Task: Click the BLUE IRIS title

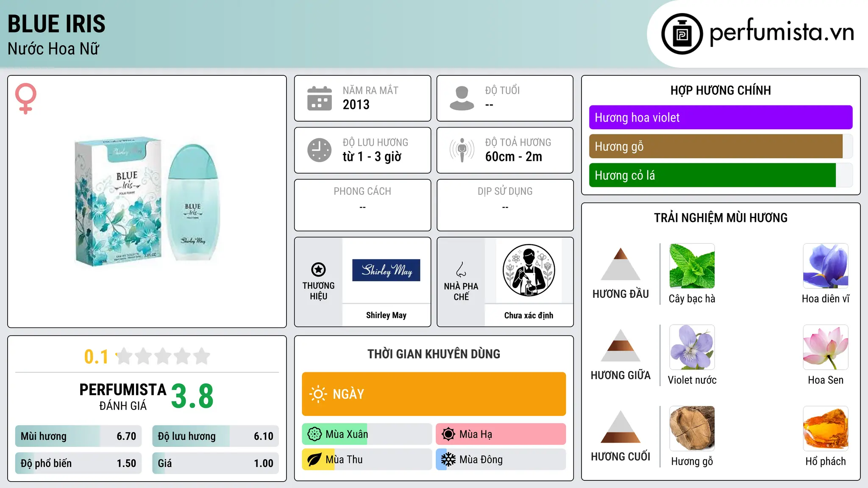Action: pyautogui.click(x=56, y=24)
